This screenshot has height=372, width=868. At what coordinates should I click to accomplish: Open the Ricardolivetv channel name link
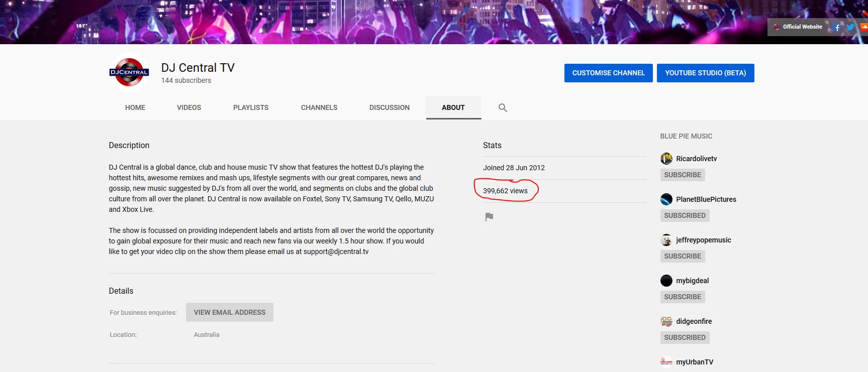(x=697, y=159)
